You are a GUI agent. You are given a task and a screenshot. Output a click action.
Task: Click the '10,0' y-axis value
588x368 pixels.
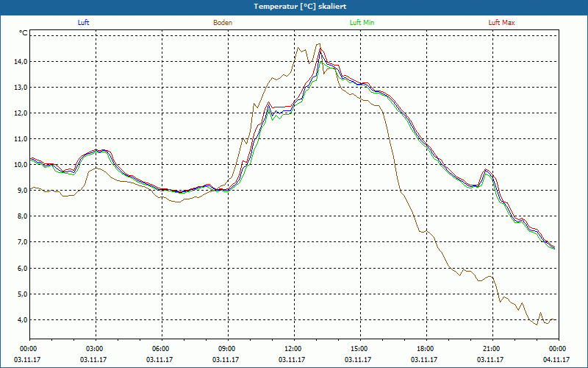[21, 165]
